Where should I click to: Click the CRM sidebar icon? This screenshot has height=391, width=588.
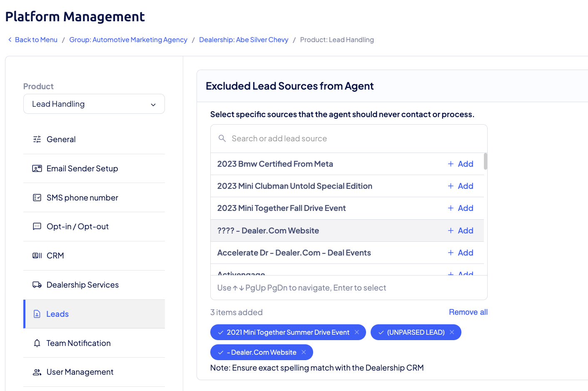pyautogui.click(x=37, y=256)
